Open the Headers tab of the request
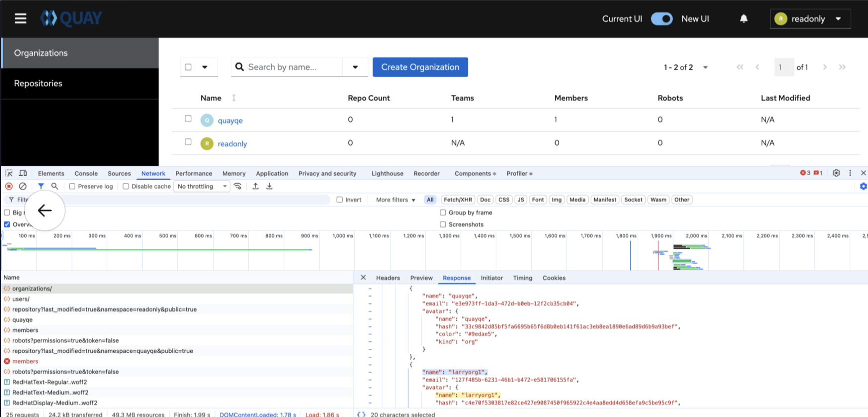The image size is (868, 417). (388, 278)
